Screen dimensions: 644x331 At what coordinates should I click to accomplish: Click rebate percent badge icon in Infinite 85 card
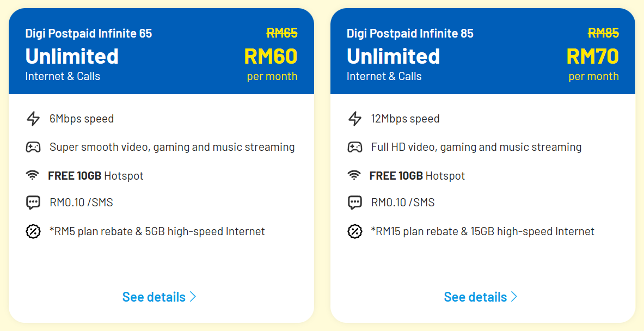click(355, 231)
